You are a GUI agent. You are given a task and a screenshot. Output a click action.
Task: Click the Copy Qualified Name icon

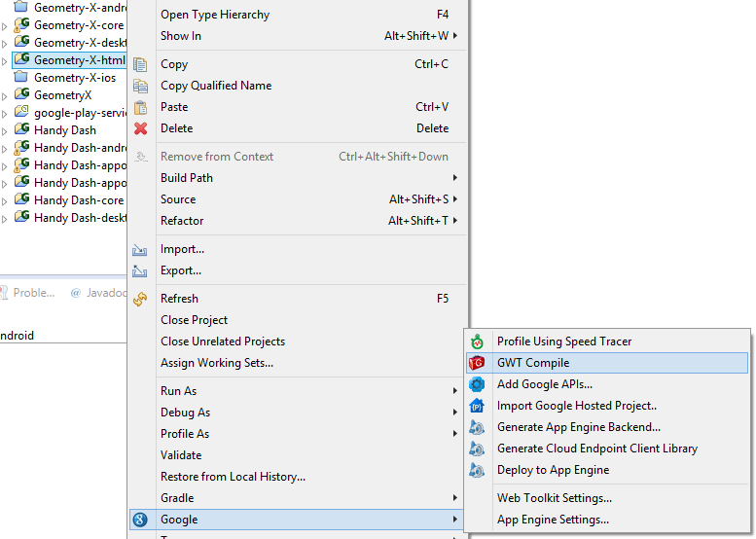click(x=140, y=86)
